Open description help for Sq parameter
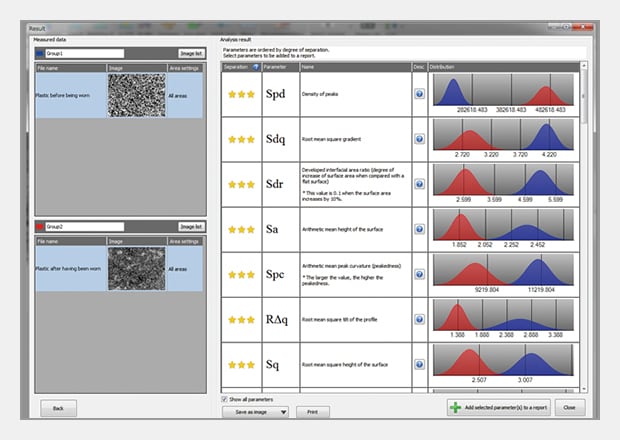 pos(419,364)
